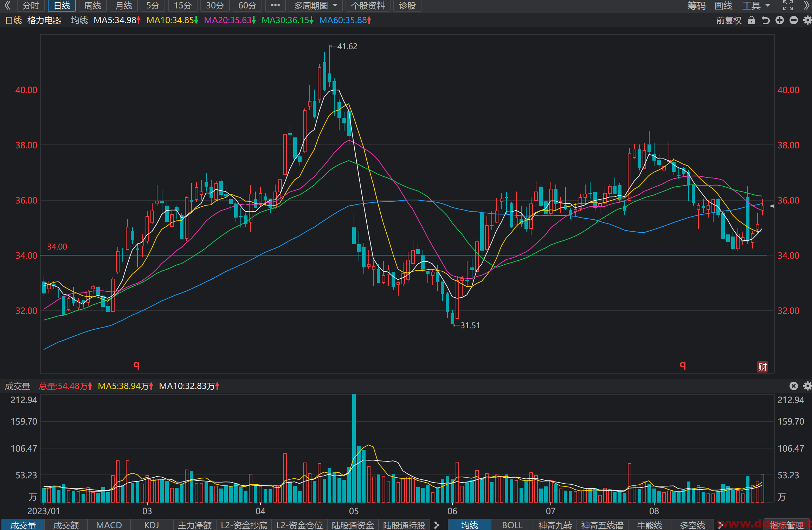Expand the 多周期图 dropdown
Image resolution: width=812 pixels, height=530 pixels.
click(x=315, y=6)
